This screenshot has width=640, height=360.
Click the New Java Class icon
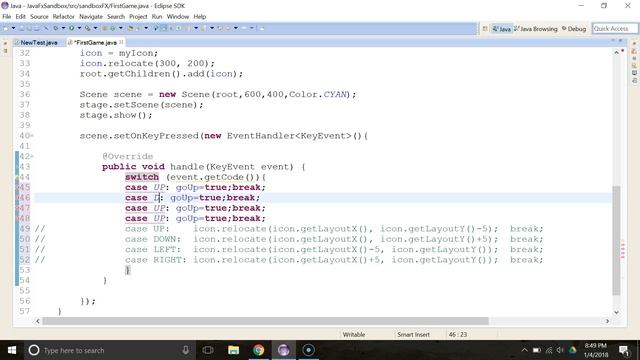coord(113,28)
